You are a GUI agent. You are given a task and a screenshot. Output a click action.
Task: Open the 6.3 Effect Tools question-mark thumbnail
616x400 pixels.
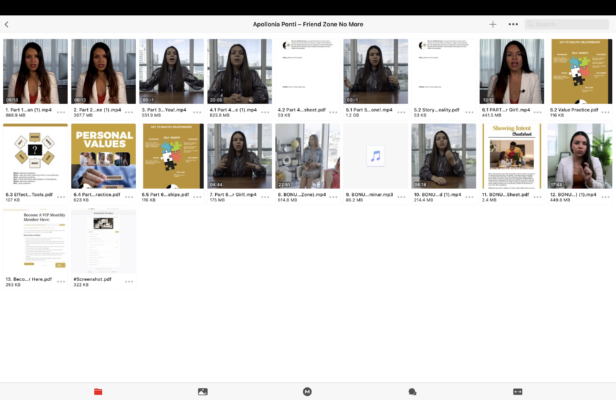pos(35,156)
